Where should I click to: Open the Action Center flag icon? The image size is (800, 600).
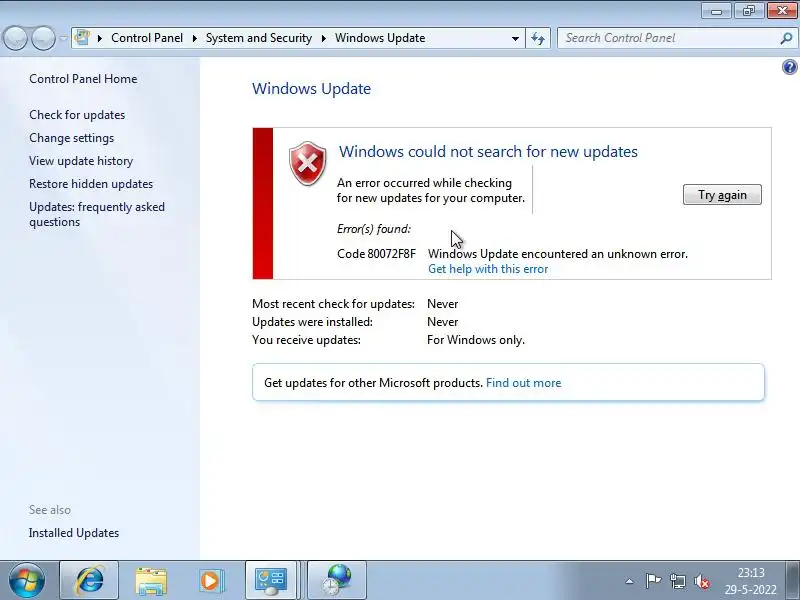tap(653, 581)
